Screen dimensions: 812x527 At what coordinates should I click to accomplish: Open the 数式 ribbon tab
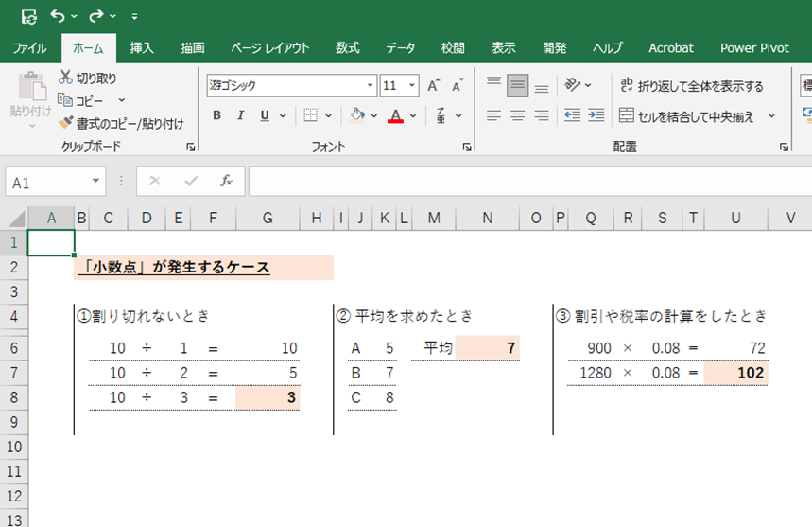(347, 48)
